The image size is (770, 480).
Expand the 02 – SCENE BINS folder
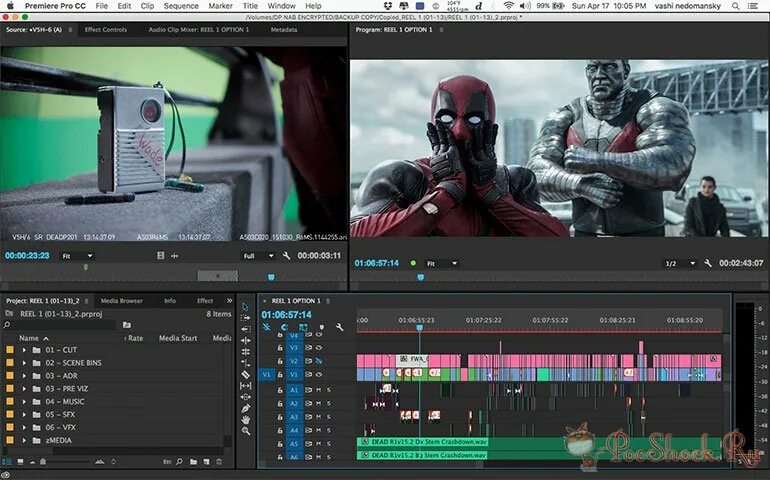pyautogui.click(x=25, y=363)
